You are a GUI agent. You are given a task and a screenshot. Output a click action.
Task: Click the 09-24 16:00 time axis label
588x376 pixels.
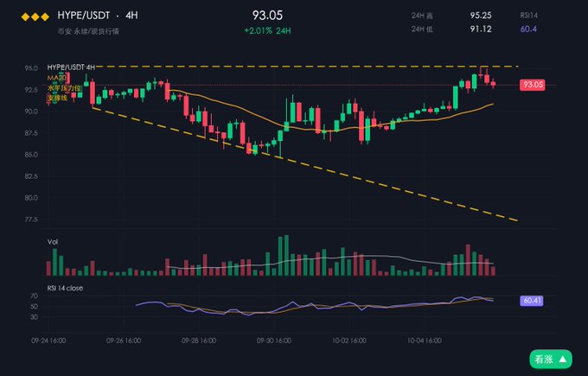tap(48, 341)
